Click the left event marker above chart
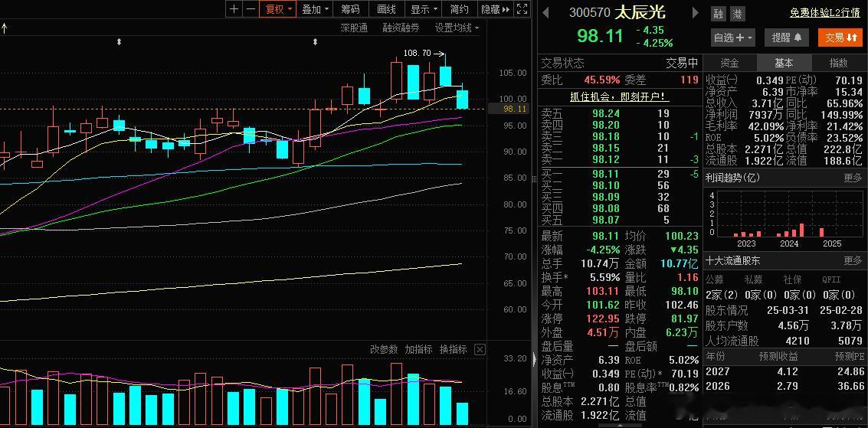Screen dimensions: 868x428 (x=119, y=42)
